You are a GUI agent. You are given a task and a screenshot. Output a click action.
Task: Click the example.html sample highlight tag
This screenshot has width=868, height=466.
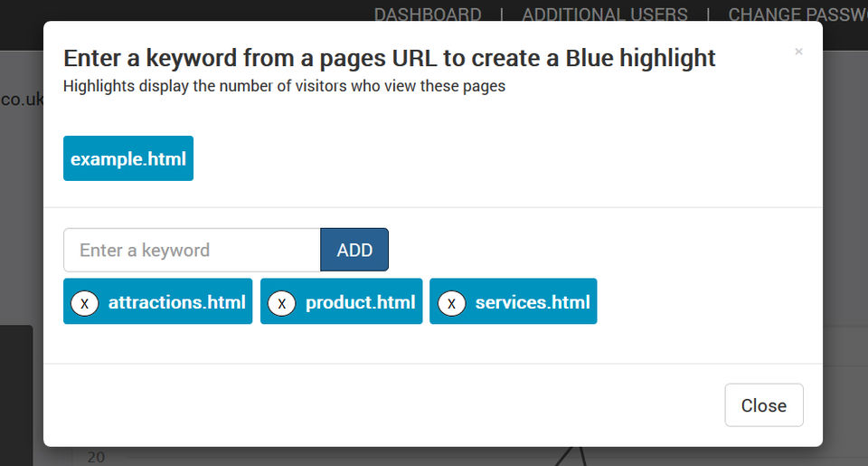[128, 159]
